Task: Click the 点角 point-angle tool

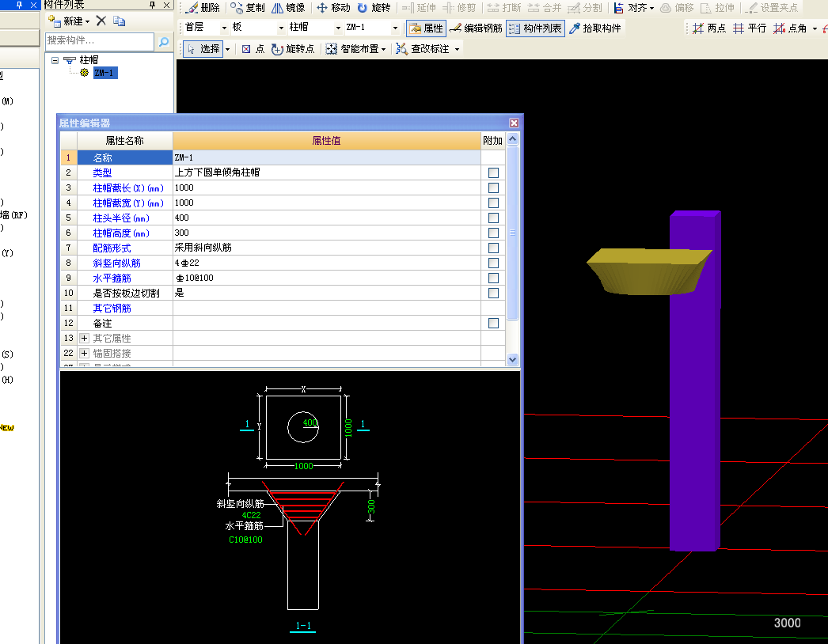Action: coord(790,28)
